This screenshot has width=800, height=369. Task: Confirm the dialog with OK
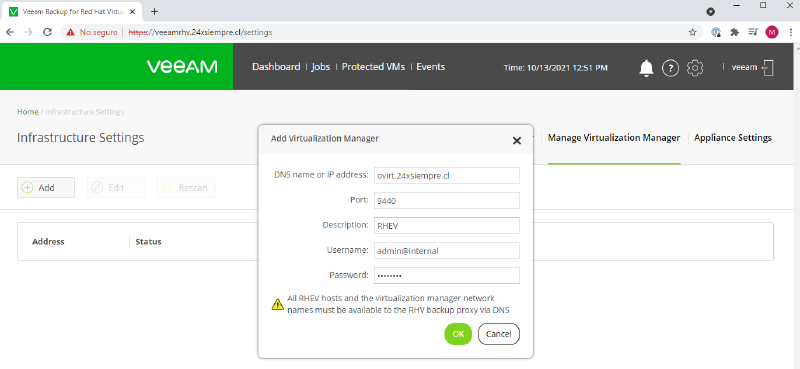click(458, 334)
